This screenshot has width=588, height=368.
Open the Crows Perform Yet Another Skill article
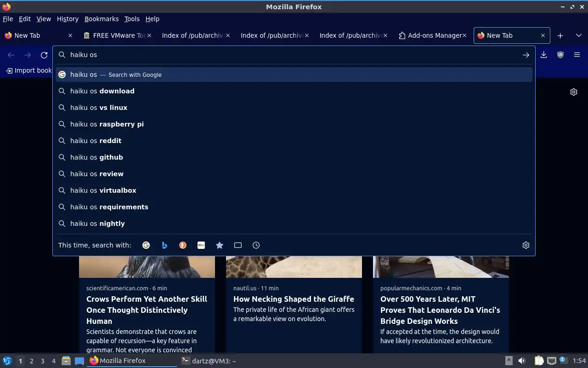pos(147,310)
